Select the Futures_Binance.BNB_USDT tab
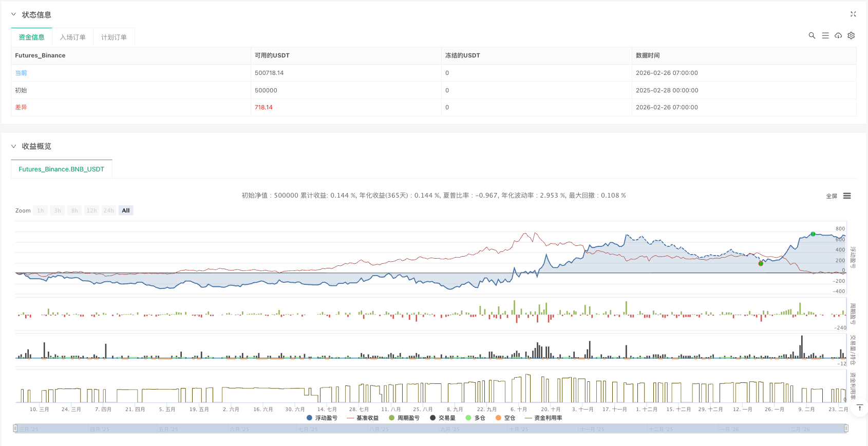The height and width of the screenshot is (446, 868). 62,169
